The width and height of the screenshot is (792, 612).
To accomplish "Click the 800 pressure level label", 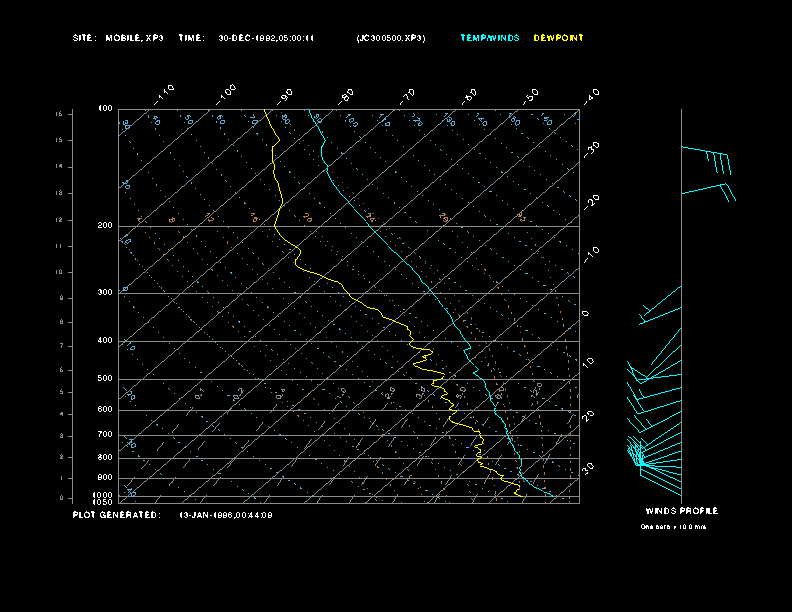I will pos(105,457).
